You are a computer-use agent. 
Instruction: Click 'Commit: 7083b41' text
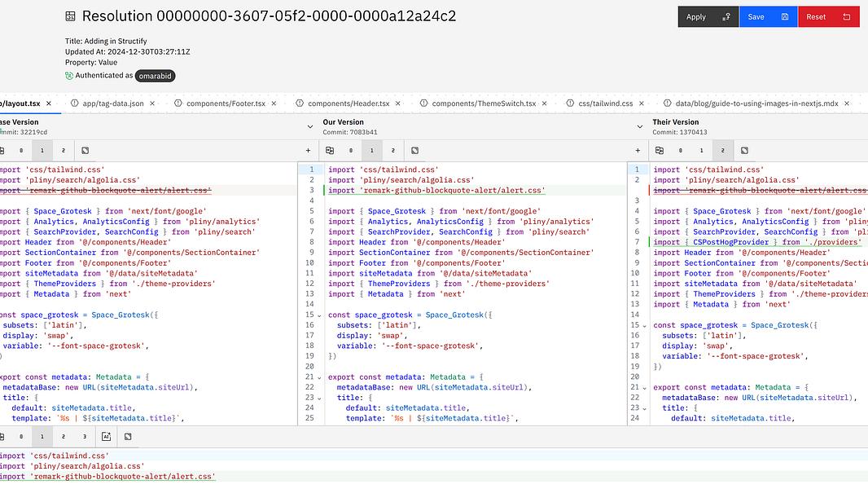click(x=350, y=132)
